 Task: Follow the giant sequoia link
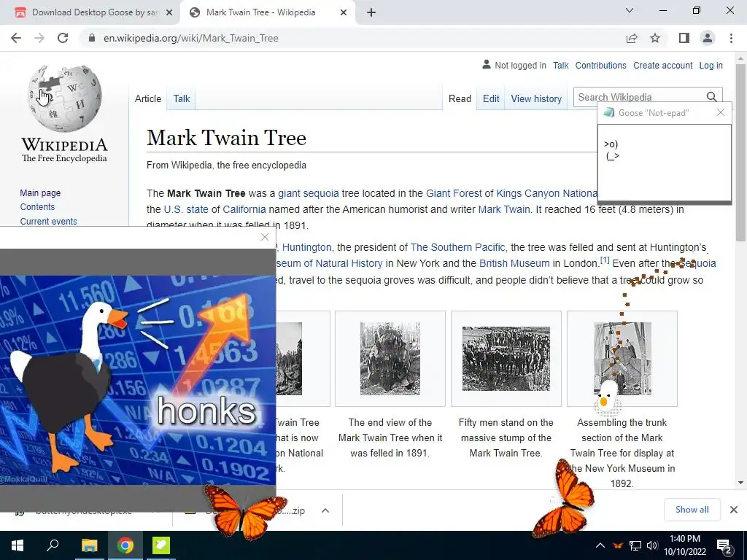(309, 193)
